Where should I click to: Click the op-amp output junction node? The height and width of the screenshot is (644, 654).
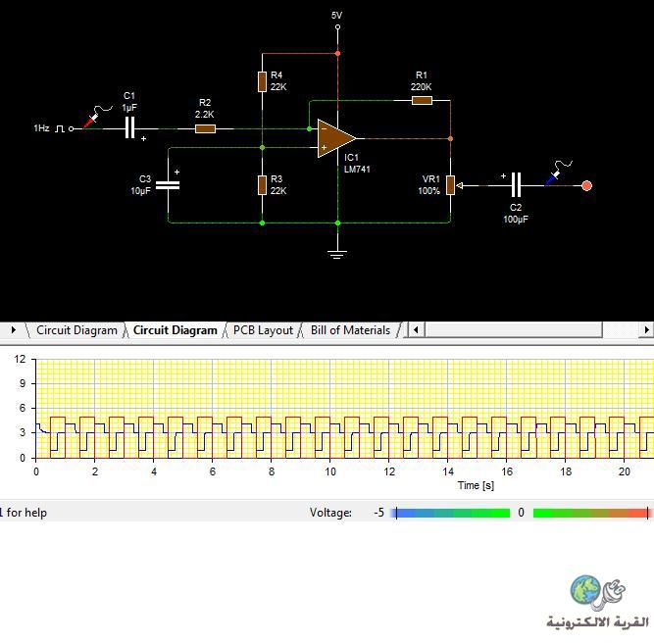(450, 138)
